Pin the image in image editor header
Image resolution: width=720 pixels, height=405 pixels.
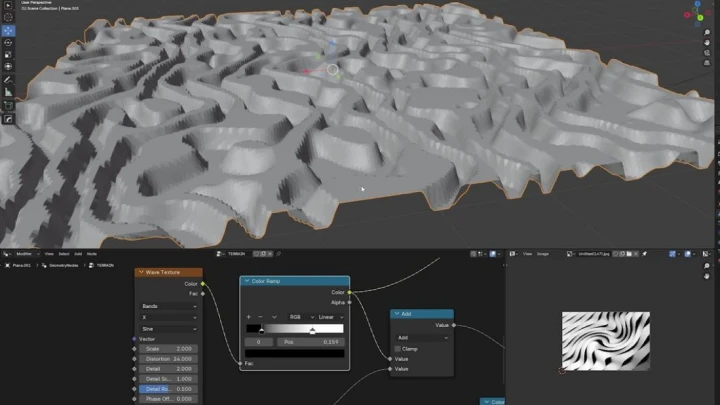644,253
